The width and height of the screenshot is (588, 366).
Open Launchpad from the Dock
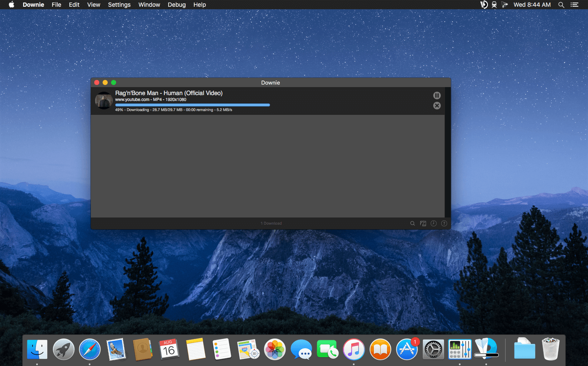64,349
